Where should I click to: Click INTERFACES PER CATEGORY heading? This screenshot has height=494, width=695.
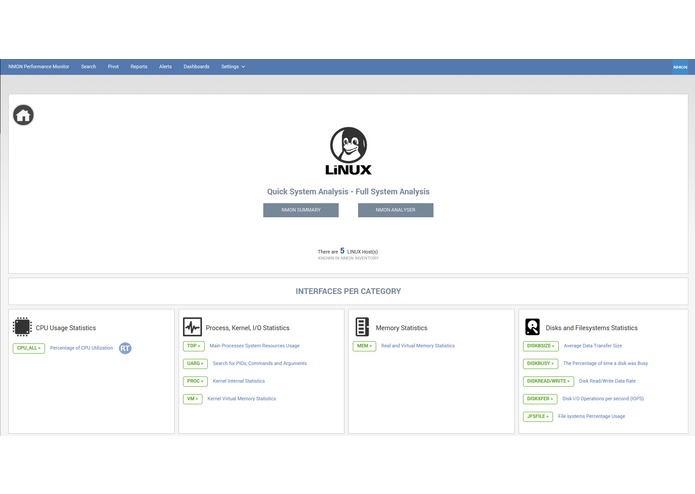[x=348, y=292]
